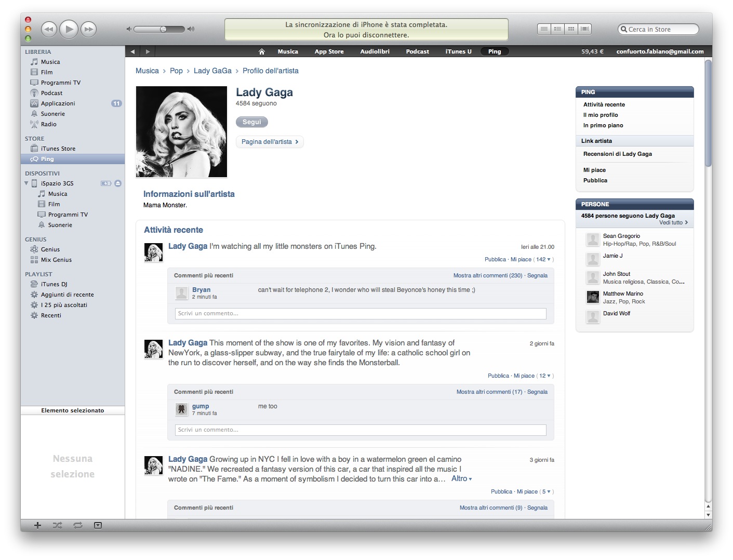The image size is (733, 560).
Task: Eject the iSpazio 3GS device
Action: (118, 183)
